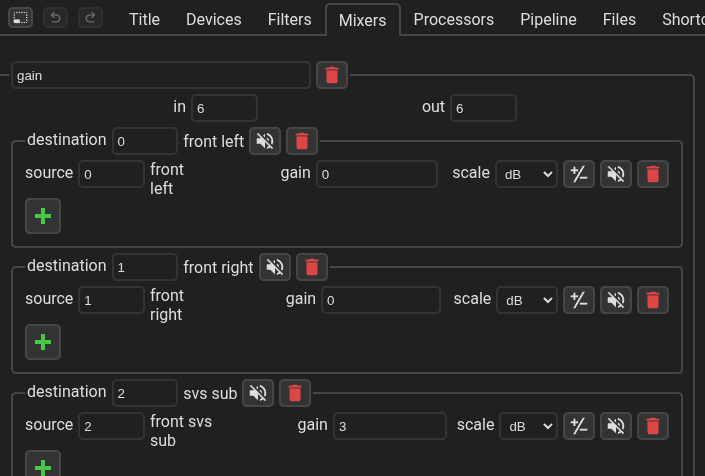Image resolution: width=705 pixels, height=476 pixels.
Task: Remove the front left source row
Action: coord(653,174)
